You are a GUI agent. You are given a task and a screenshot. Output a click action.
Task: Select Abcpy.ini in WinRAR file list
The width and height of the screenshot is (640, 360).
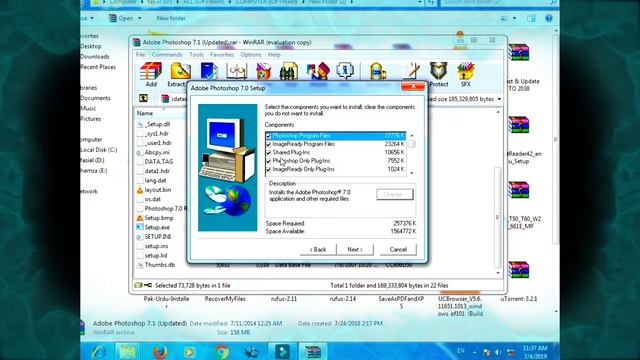(157, 152)
